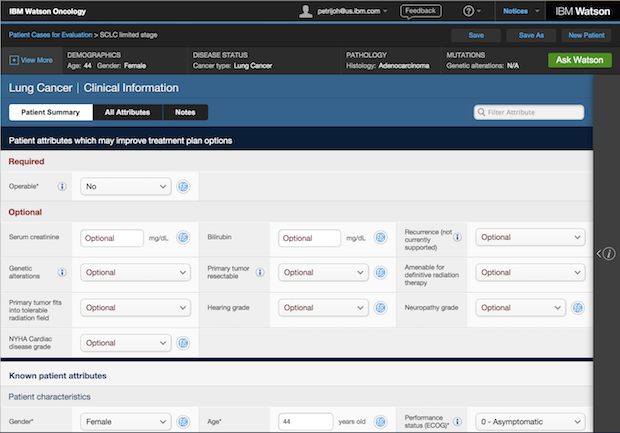This screenshot has height=433, width=620.
Task: Click the Save As button
Action: [x=531, y=35]
